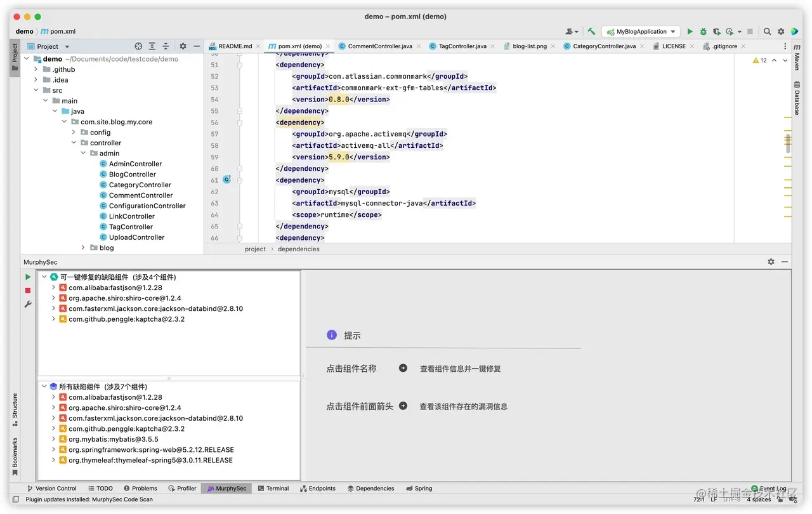Click the gray Stop icon in the toolbar
The height and width of the screenshot is (514, 812).
click(750, 31)
